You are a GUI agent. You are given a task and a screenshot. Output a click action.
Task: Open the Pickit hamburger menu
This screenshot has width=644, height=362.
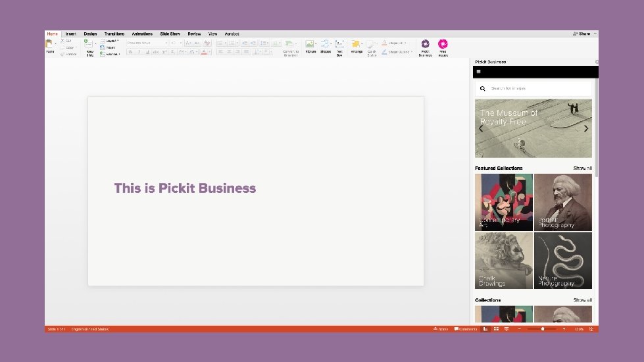click(478, 72)
